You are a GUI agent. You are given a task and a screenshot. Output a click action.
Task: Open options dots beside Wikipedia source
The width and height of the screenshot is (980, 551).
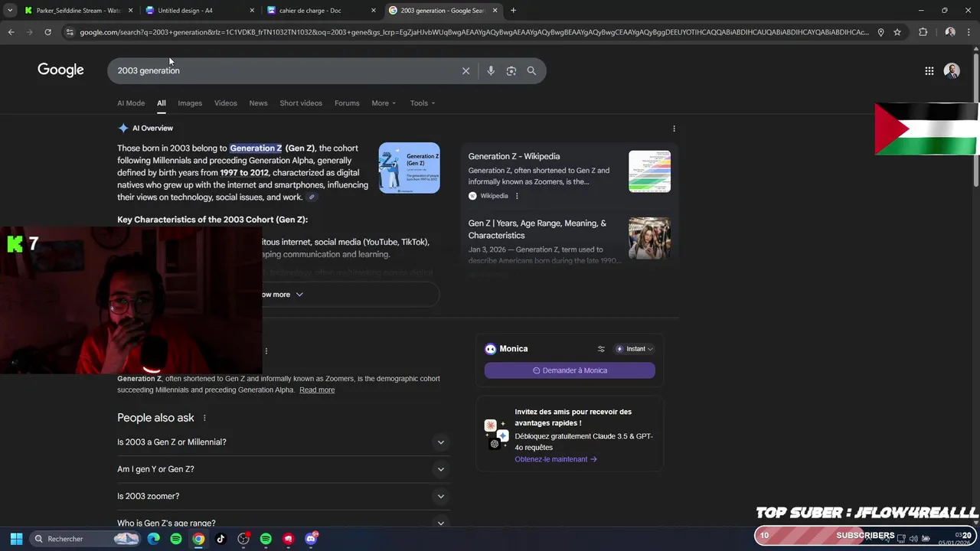tap(517, 196)
